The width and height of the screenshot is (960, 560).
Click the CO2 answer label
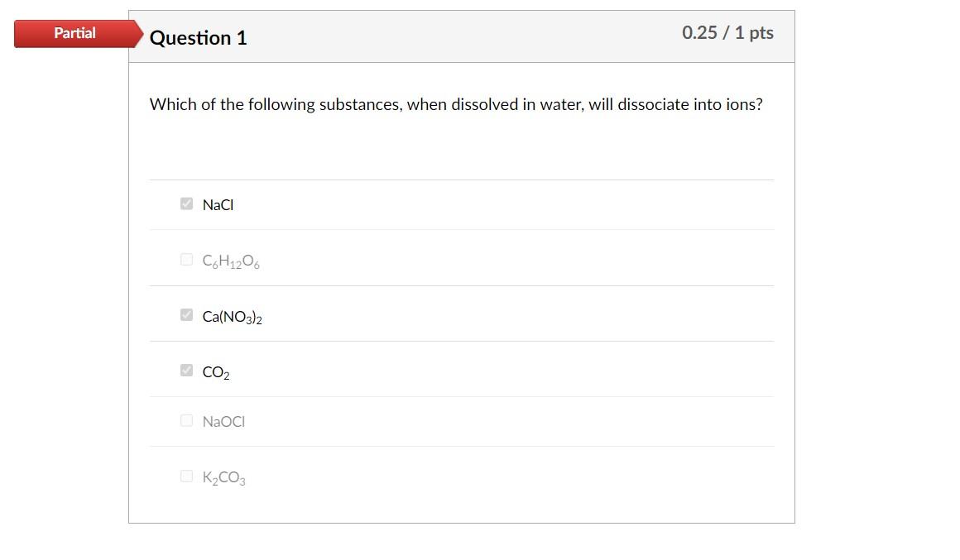point(216,372)
